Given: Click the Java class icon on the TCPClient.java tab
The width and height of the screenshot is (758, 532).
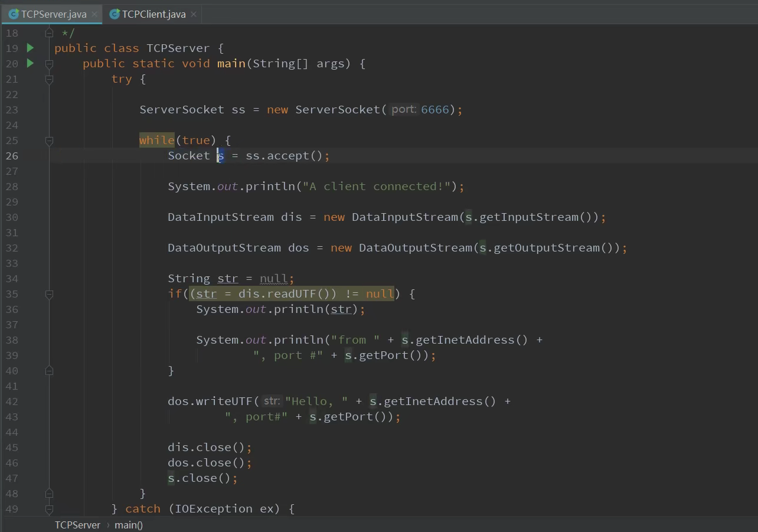Looking at the screenshot, I should point(115,14).
